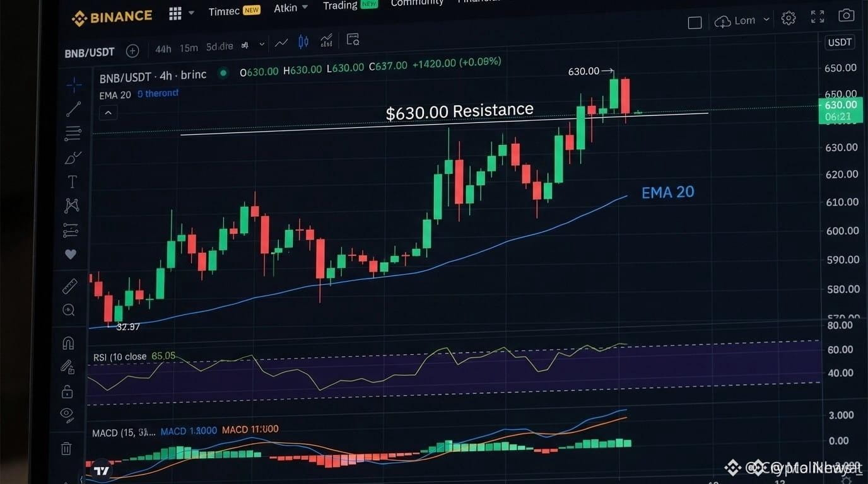Take a chart snapshot with camera

pos(846,15)
